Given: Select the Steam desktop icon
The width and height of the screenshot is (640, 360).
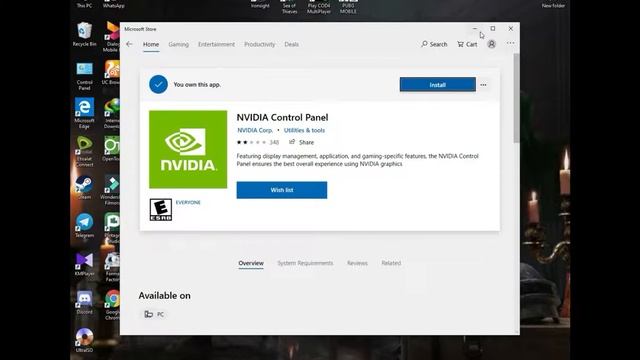Looking at the screenshot, I should click(84, 187).
